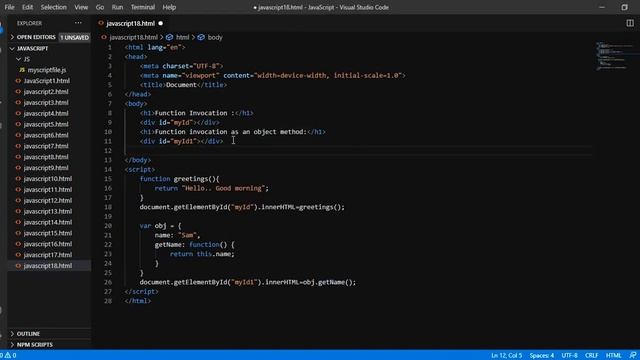Image resolution: width=640 pixels, height=360 pixels.
Task: Open javascript3.html file
Action: (46, 102)
